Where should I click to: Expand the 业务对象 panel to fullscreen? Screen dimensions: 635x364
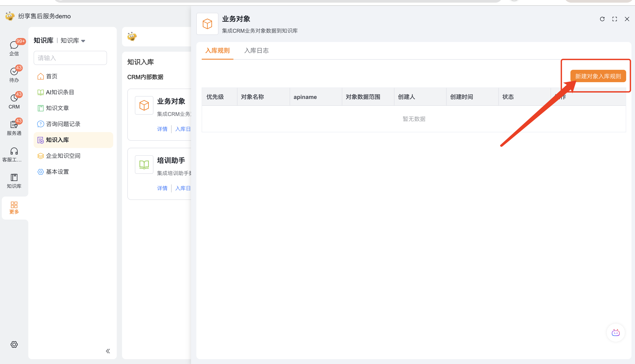pyautogui.click(x=614, y=19)
